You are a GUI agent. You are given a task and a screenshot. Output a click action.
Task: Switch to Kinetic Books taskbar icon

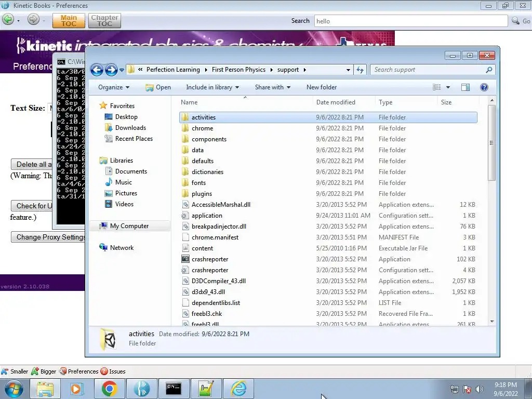point(141,389)
